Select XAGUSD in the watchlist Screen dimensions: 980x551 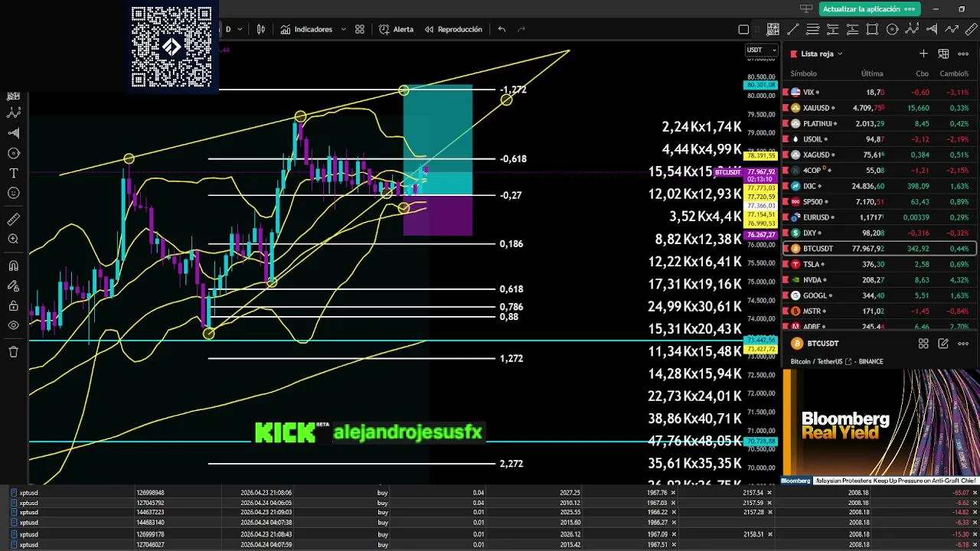click(880, 155)
